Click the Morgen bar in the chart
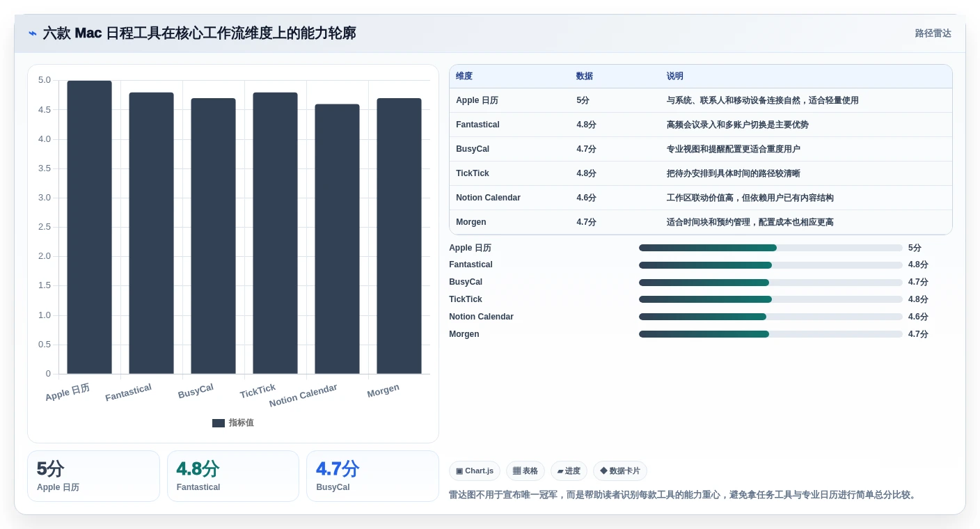The width and height of the screenshot is (980, 529). coord(399,236)
